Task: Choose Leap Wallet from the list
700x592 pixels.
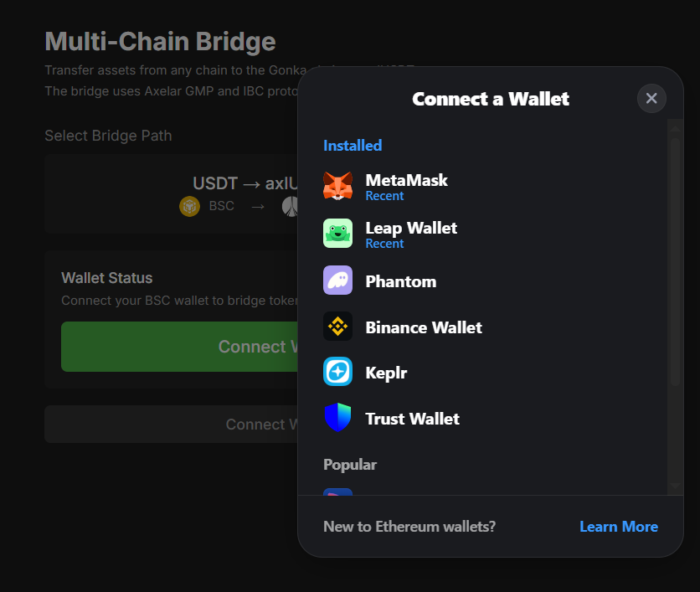Action: tap(411, 228)
